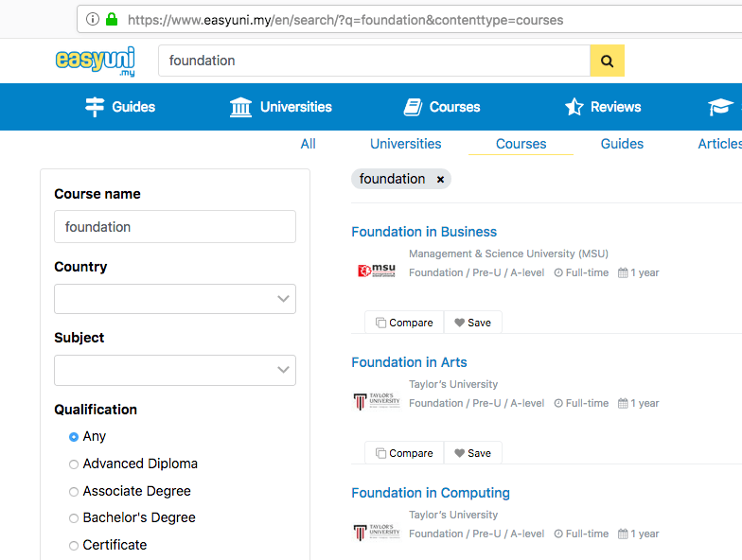
Task: Click Full-time clock icon for Foundation in Arts
Action: coord(558,403)
